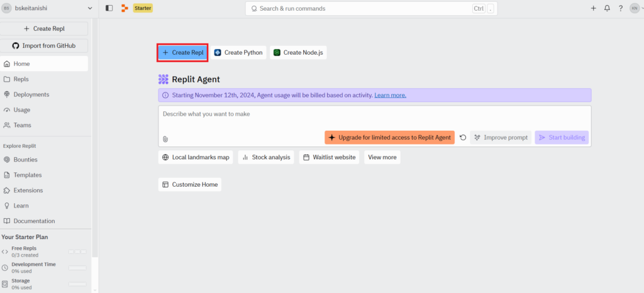Click the sidebar toggle panel icon
The width and height of the screenshot is (644, 293).
pyautogui.click(x=109, y=8)
